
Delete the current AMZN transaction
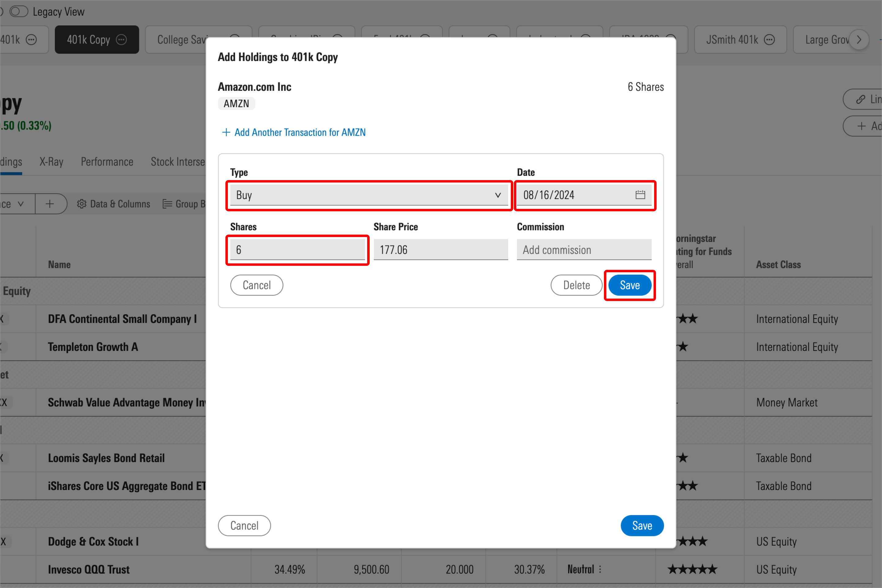[576, 285]
